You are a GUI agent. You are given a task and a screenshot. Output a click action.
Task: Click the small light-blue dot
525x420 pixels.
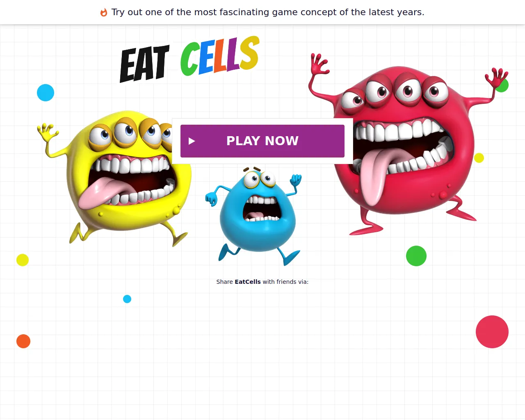click(127, 299)
